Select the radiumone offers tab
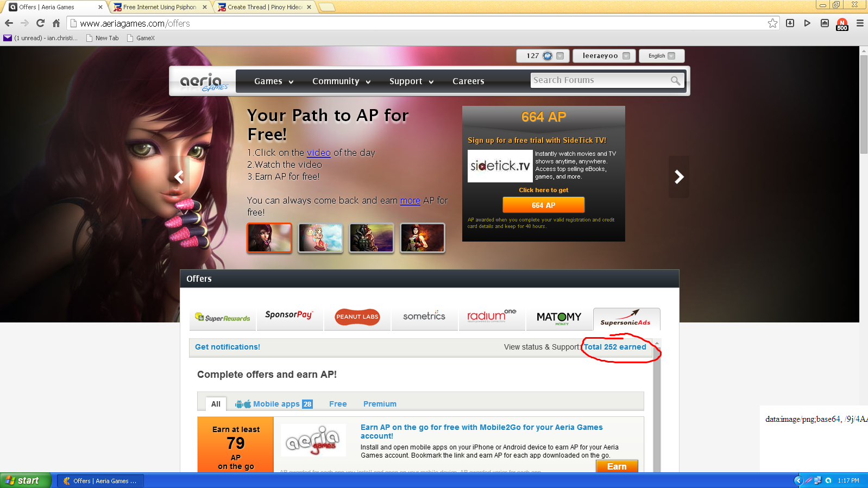 [x=492, y=318]
